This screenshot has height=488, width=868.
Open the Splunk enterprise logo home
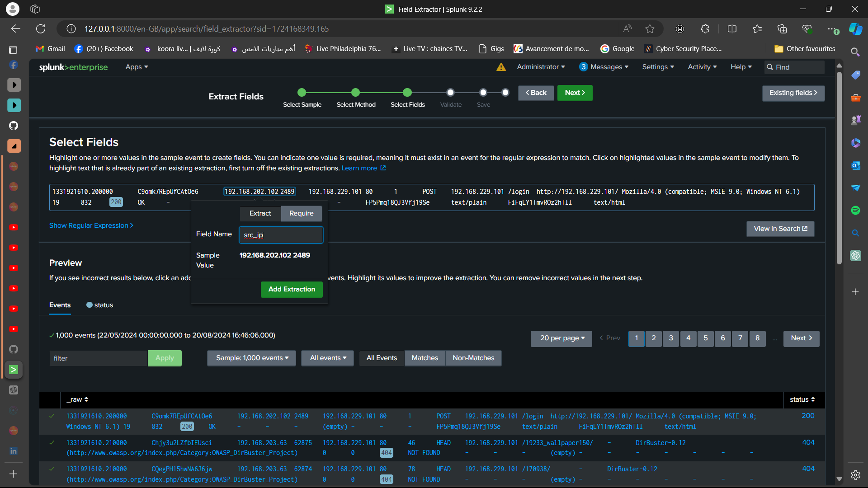coord(73,67)
